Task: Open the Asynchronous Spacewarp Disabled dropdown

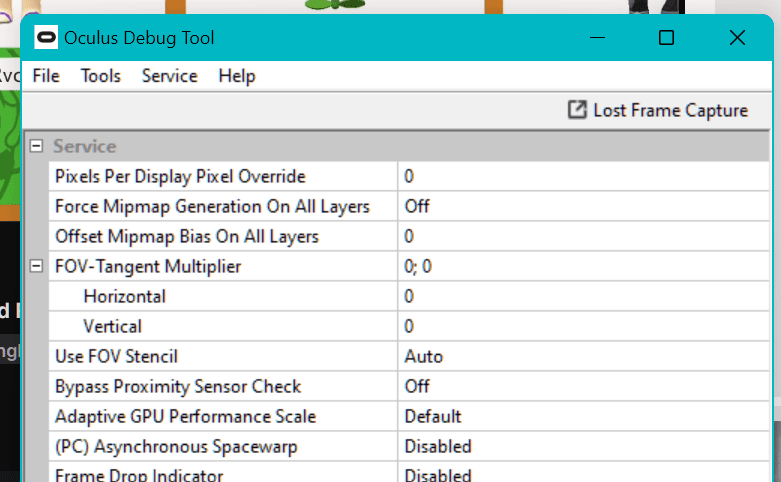Action: pos(583,446)
